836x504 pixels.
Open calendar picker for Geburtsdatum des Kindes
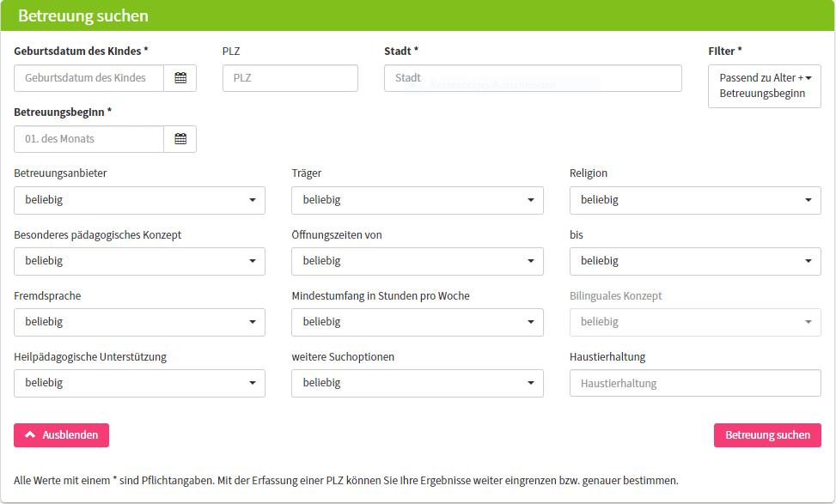(x=180, y=78)
